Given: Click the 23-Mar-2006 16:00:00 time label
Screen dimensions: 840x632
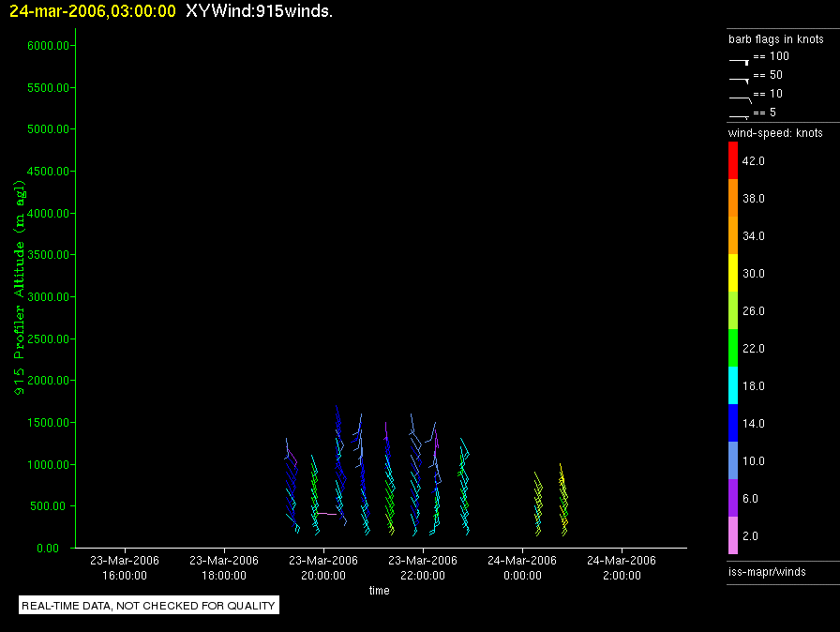Looking at the screenshot, I should coord(125,567).
